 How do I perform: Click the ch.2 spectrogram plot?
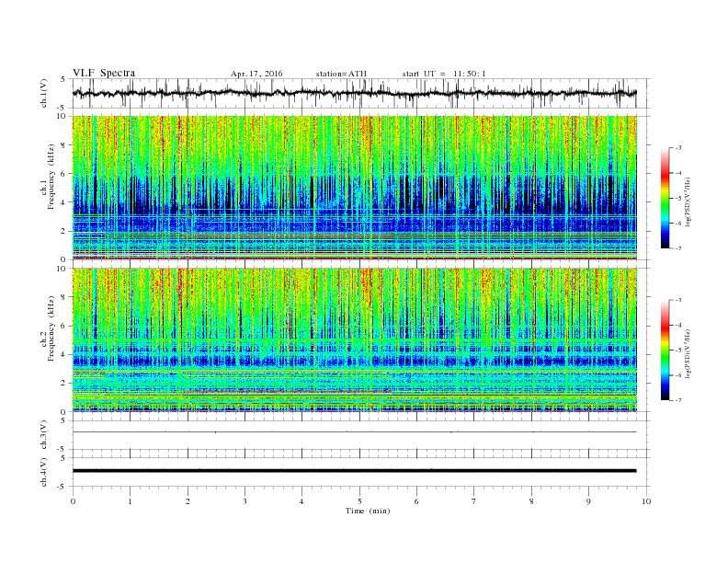(355, 340)
